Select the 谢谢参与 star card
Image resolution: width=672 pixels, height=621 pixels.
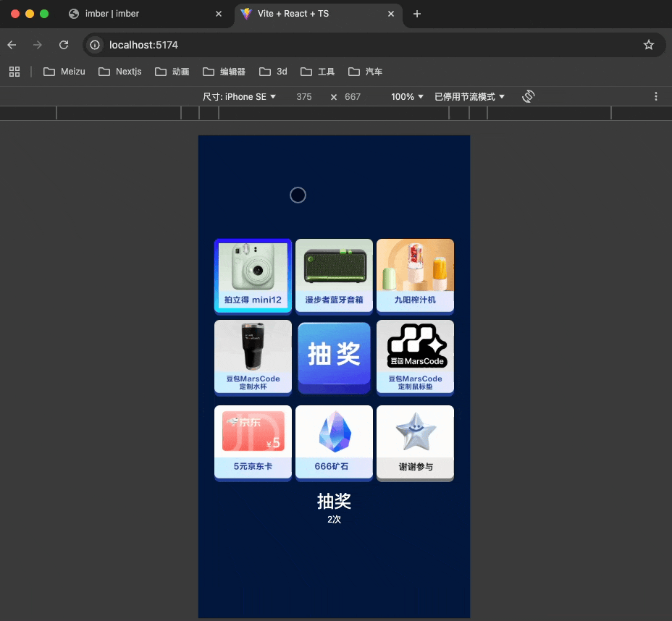click(x=415, y=443)
